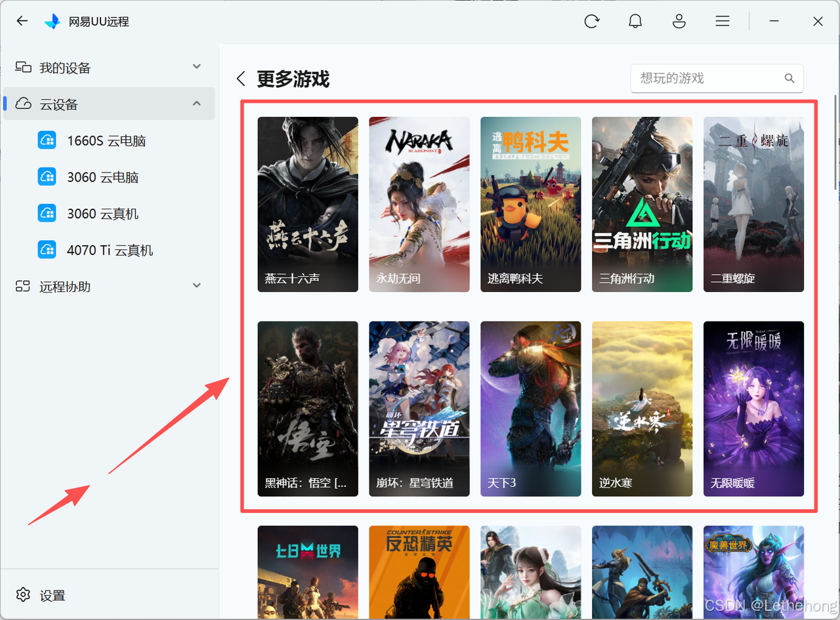
Task: Open the 二重螺旋 game card
Action: click(754, 204)
